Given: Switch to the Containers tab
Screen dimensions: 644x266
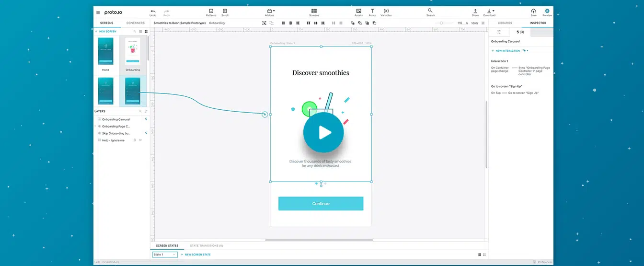Looking at the screenshot, I should tap(135, 23).
